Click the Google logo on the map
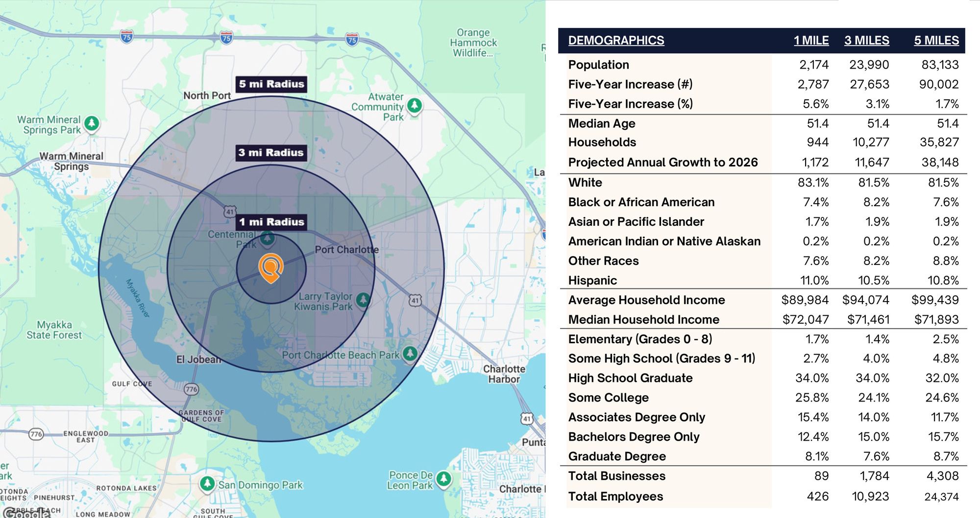The height and width of the screenshot is (518, 980). click(x=27, y=513)
